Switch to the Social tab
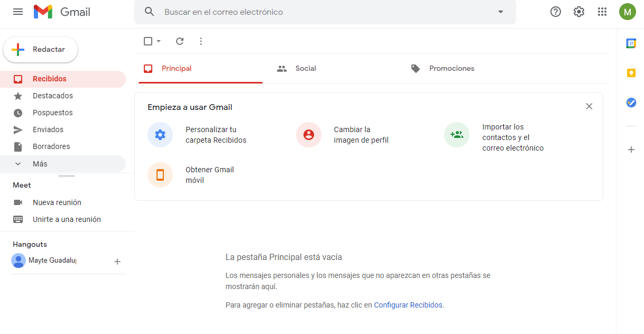The height and width of the screenshot is (334, 644). [335, 68]
